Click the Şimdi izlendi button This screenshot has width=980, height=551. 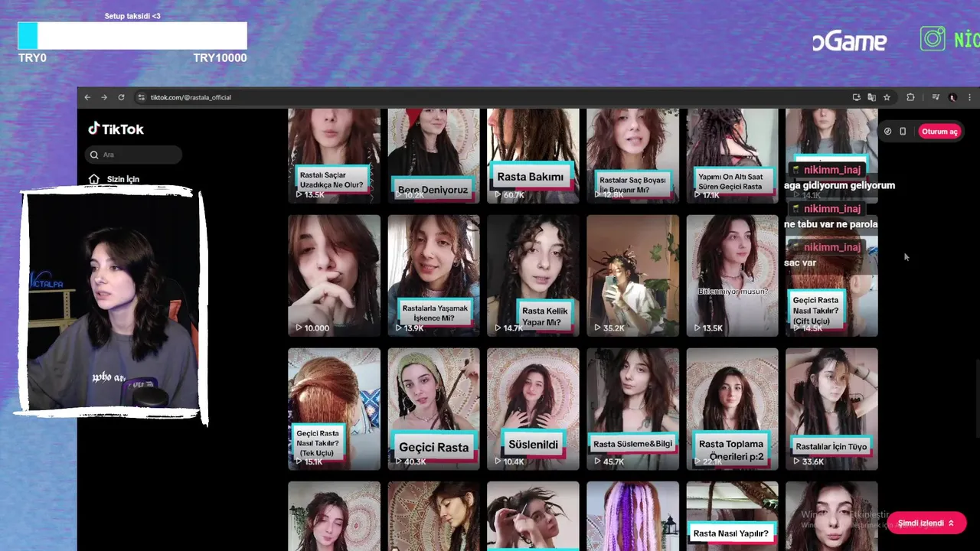[926, 523]
